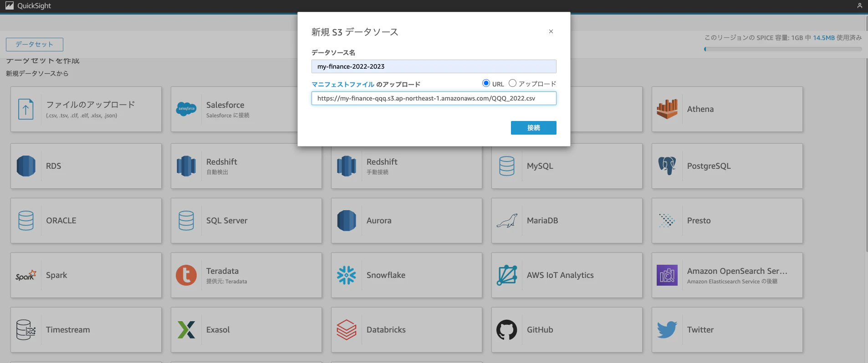
Task: Select the Exasol card label
Action: tap(218, 330)
